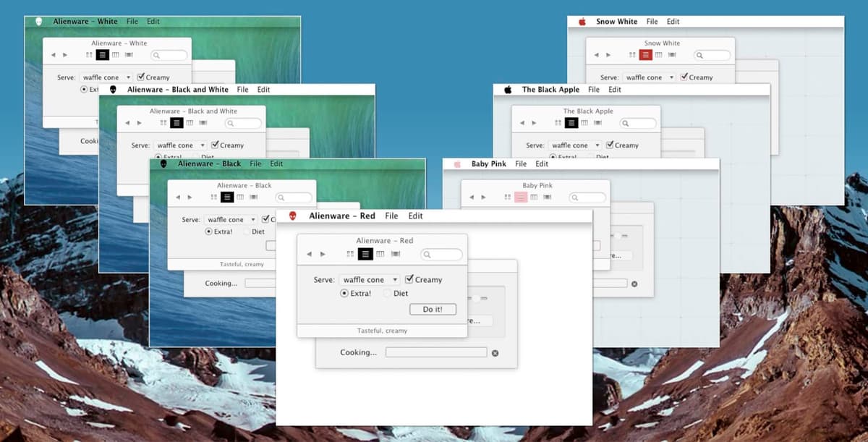Uncheck Creamy checkbox in Alienware – Red panel
This screenshot has width=868, height=442.
click(x=409, y=279)
